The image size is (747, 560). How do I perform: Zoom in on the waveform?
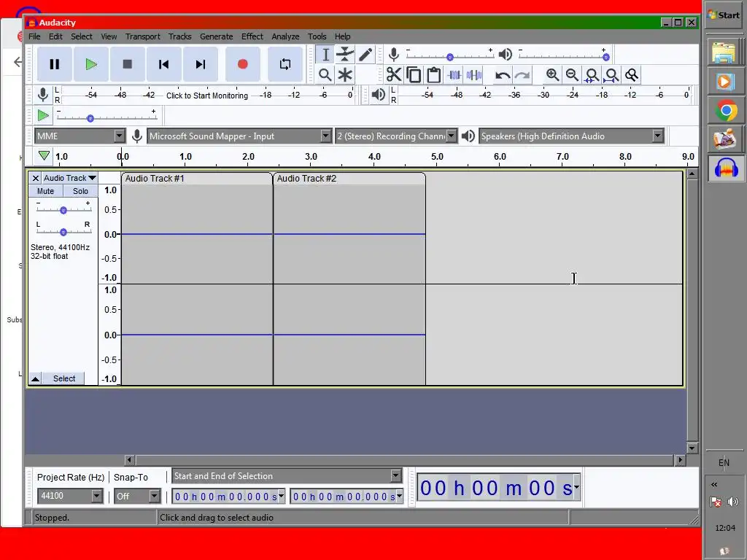(553, 75)
